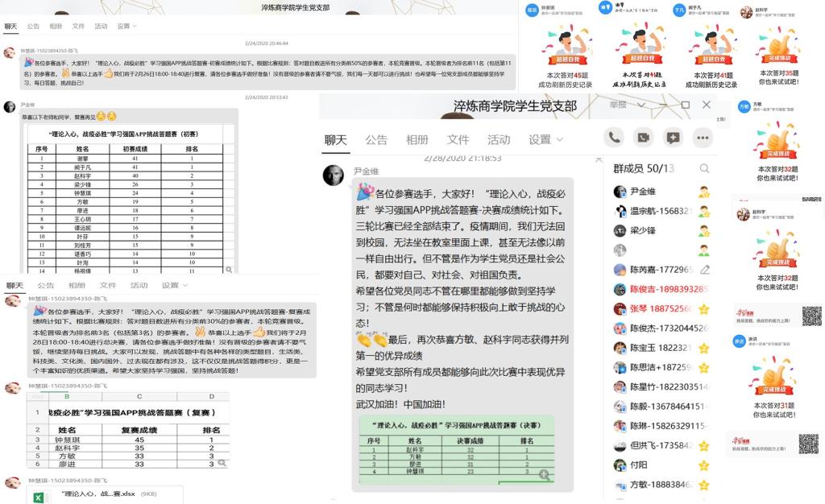Select the 活动 tab in the large center window
This screenshot has width=825, height=504.
pos(499,139)
